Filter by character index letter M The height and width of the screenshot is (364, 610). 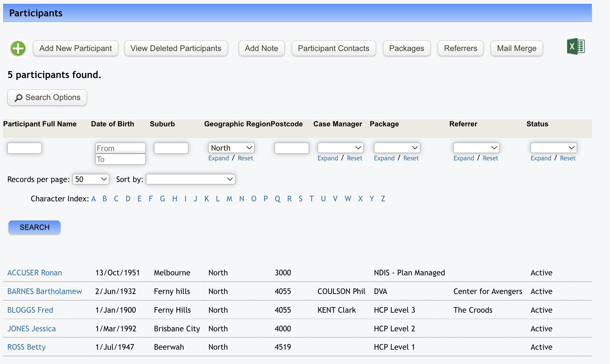click(229, 199)
